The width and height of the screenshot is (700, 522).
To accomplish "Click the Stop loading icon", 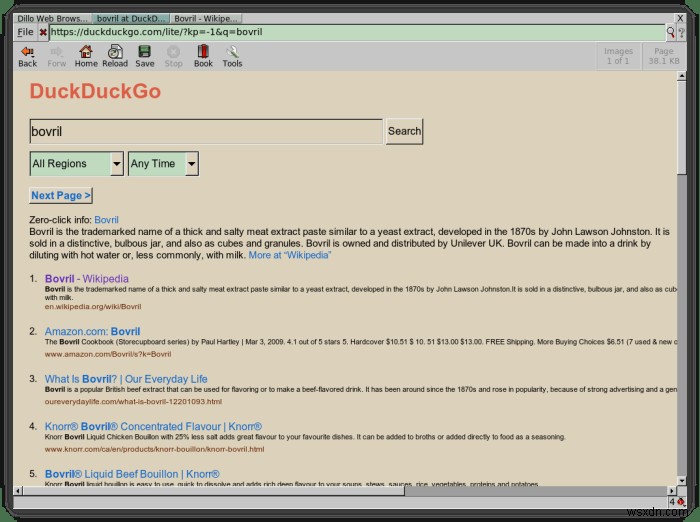I will click(173, 56).
